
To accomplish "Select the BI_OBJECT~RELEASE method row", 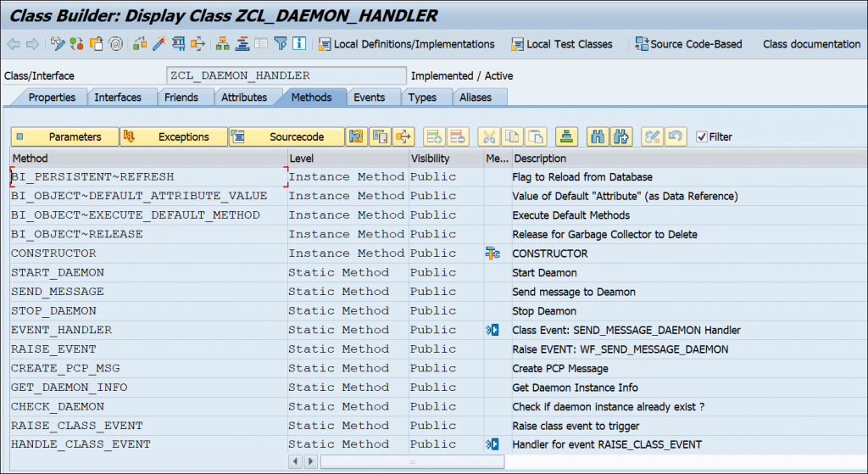I will pyautogui.click(x=149, y=234).
